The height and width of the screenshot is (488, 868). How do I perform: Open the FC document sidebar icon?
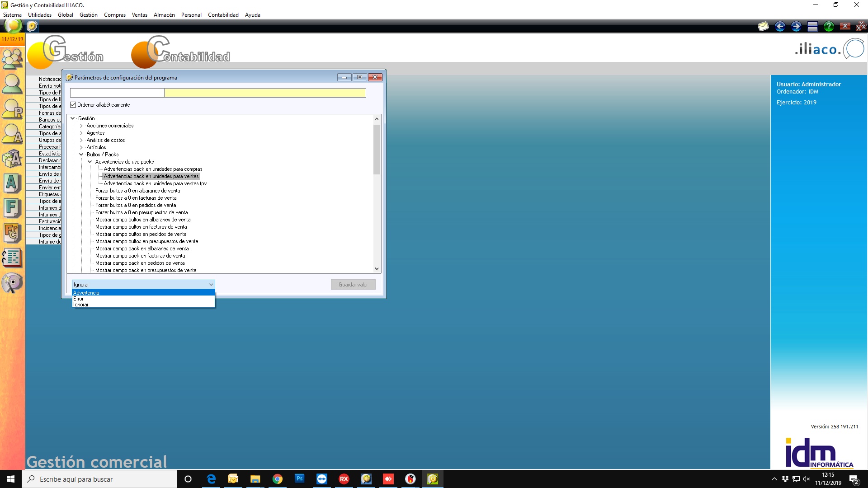(13, 233)
